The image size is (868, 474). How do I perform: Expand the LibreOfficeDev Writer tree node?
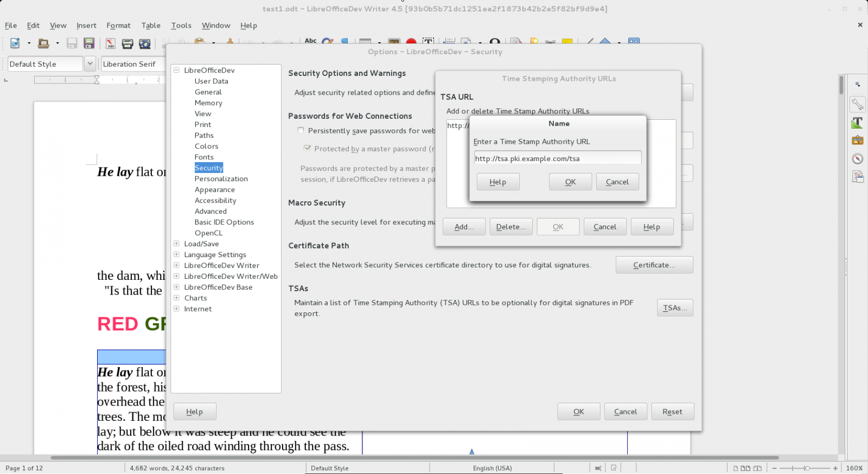coord(176,265)
